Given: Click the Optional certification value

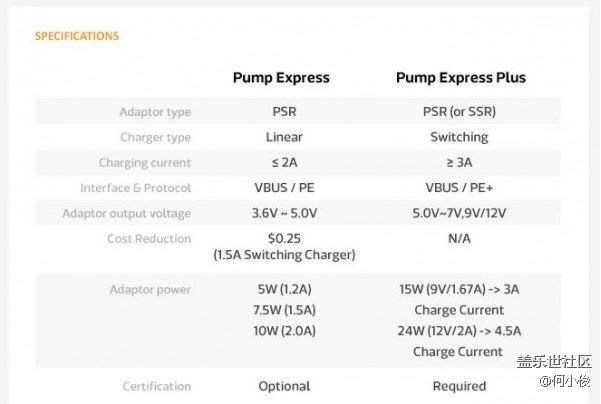Looking at the screenshot, I should click(x=284, y=386).
